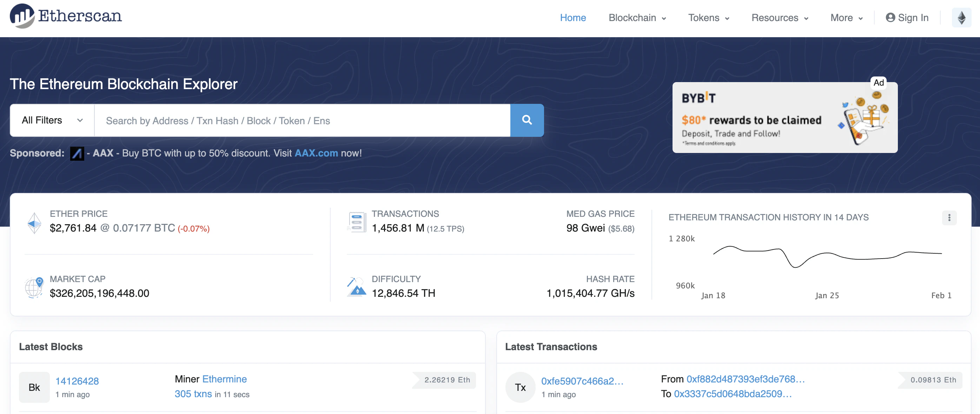Screen dimensions: 980x414
Task: Click the Transactions document icon
Action: [357, 222]
